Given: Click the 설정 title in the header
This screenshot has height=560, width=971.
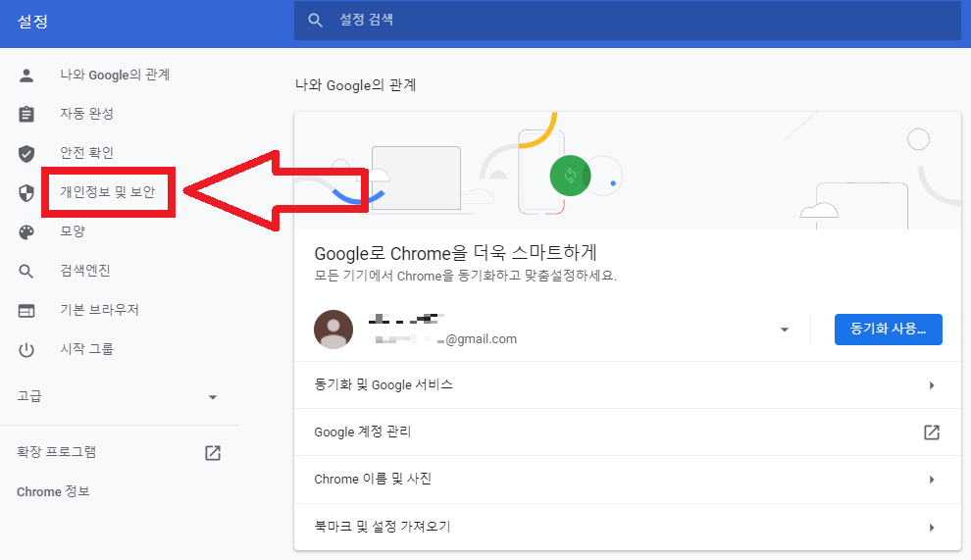Looking at the screenshot, I should point(32,22).
